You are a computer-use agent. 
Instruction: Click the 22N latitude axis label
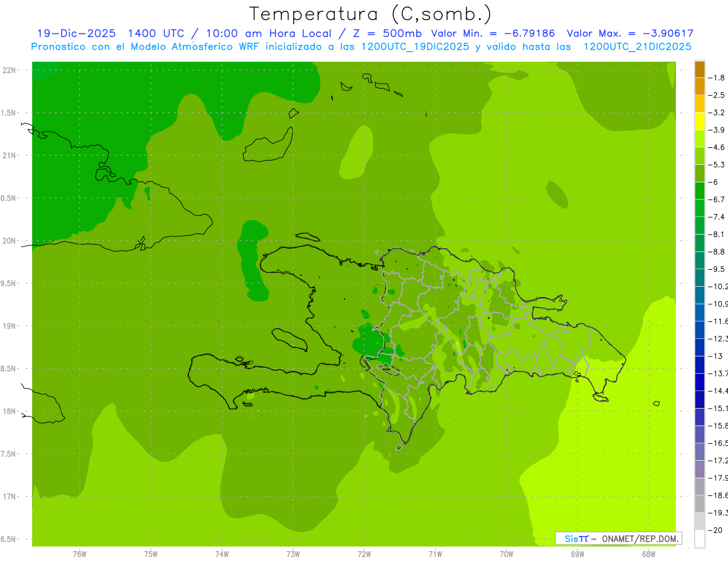coord(10,70)
